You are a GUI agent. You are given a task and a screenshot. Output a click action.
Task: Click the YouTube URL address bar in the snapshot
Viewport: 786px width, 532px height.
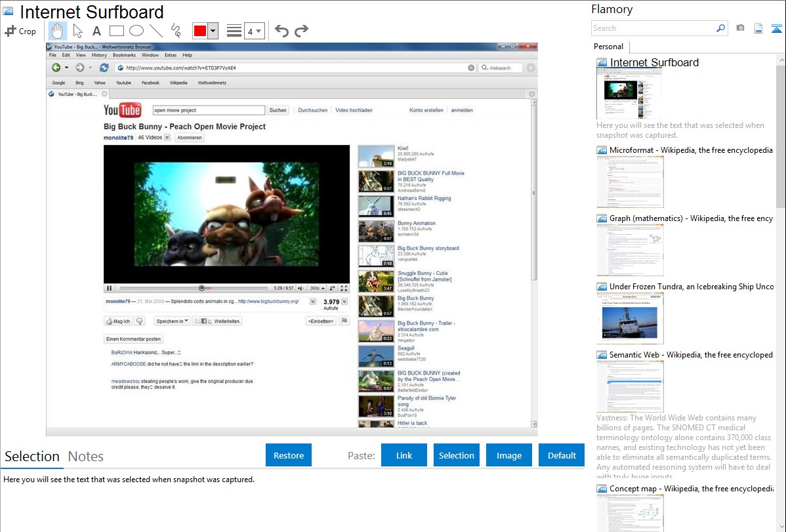click(x=296, y=68)
